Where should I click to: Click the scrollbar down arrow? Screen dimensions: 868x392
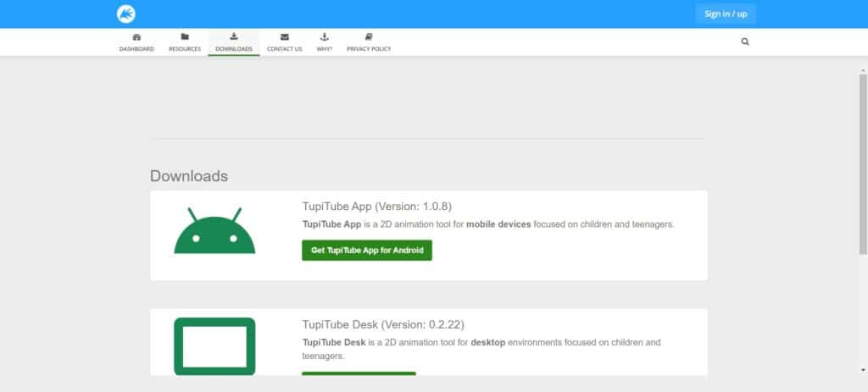[x=863, y=370]
